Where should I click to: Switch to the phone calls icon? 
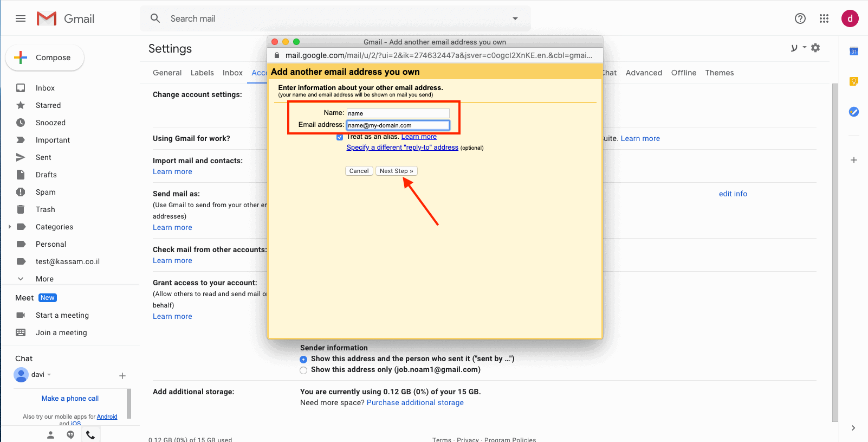pyautogui.click(x=90, y=435)
